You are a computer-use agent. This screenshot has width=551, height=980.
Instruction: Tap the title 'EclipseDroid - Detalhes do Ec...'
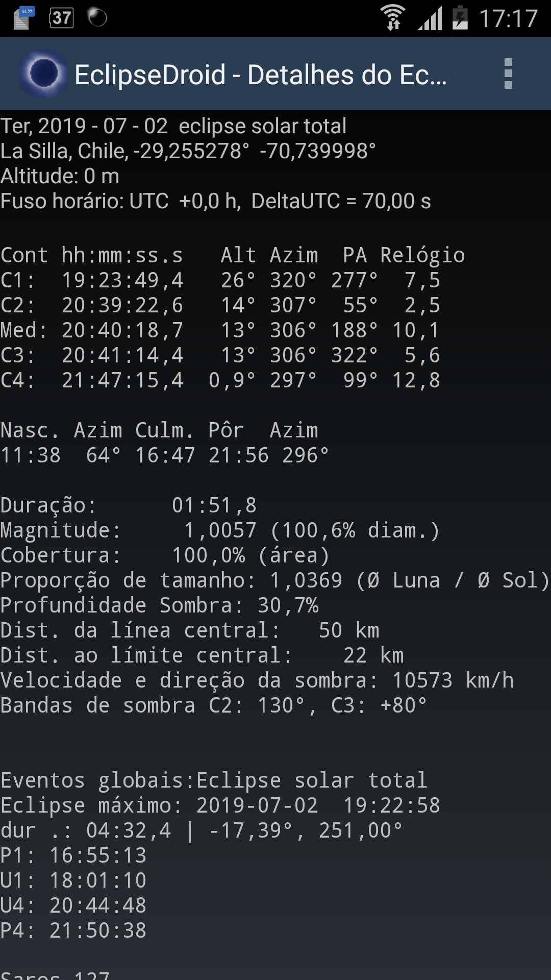[x=261, y=75]
